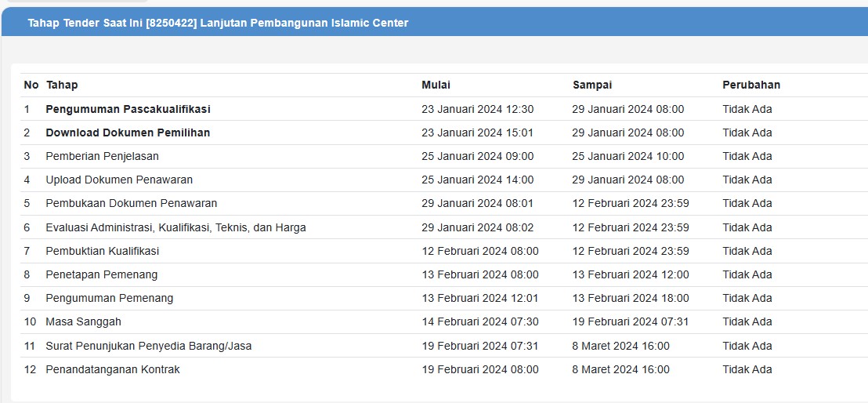Click Tidak Ada for Pengumuman Pascakualifikasi
Image resolution: width=868 pixels, height=403 pixels.
pyautogui.click(x=747, y=109)
